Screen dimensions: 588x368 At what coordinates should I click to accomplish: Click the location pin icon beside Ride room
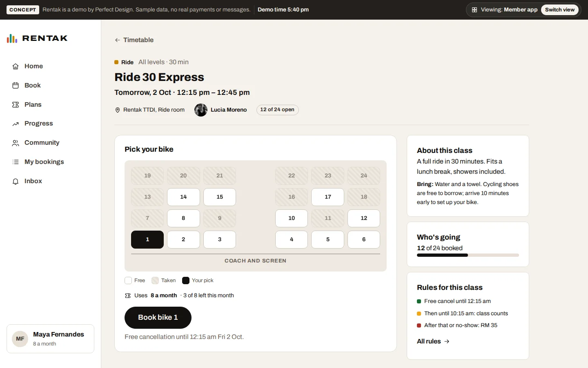(x=118, y=110)
